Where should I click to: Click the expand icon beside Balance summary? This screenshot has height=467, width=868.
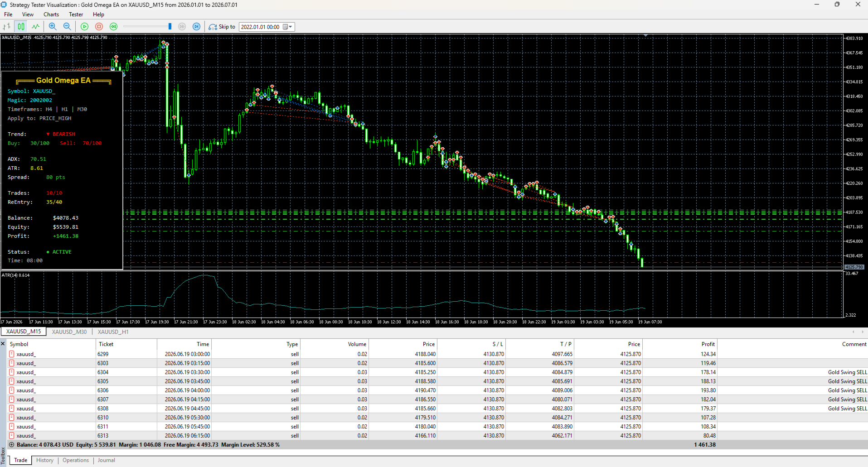pyautogui.click(x=12, y=445)
